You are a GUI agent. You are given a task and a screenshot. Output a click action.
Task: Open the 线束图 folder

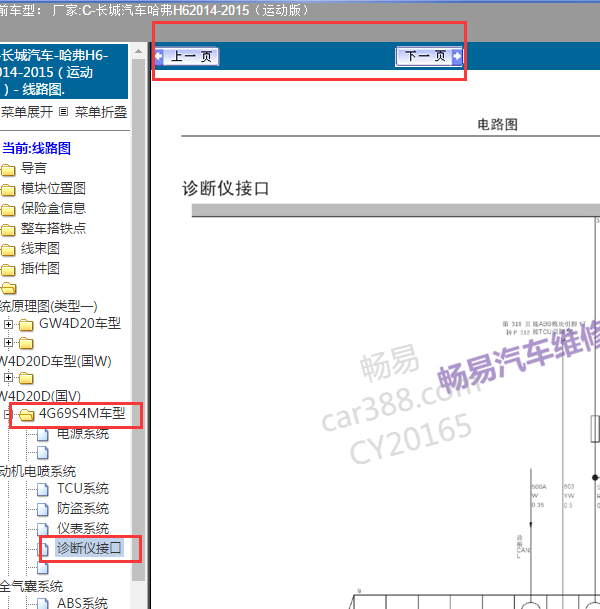click(x=40, y=248)
